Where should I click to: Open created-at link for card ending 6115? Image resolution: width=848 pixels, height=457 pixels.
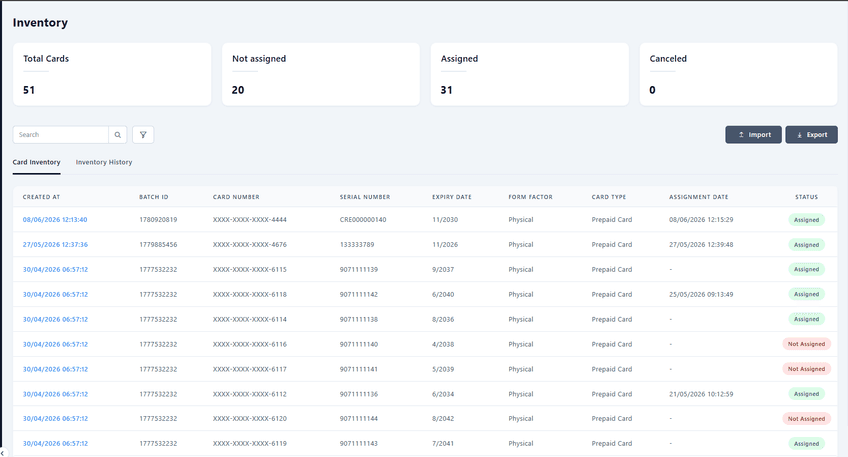tap(55, 269)
